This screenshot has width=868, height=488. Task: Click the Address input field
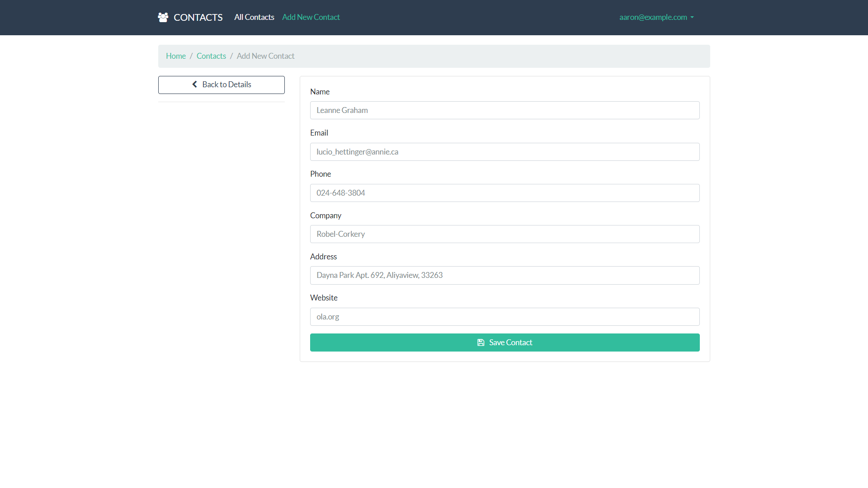[505, 275]
